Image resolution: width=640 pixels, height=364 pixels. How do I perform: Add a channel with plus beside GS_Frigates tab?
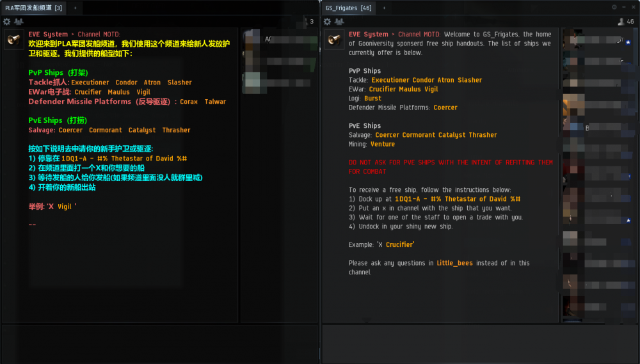pos(384,8)
